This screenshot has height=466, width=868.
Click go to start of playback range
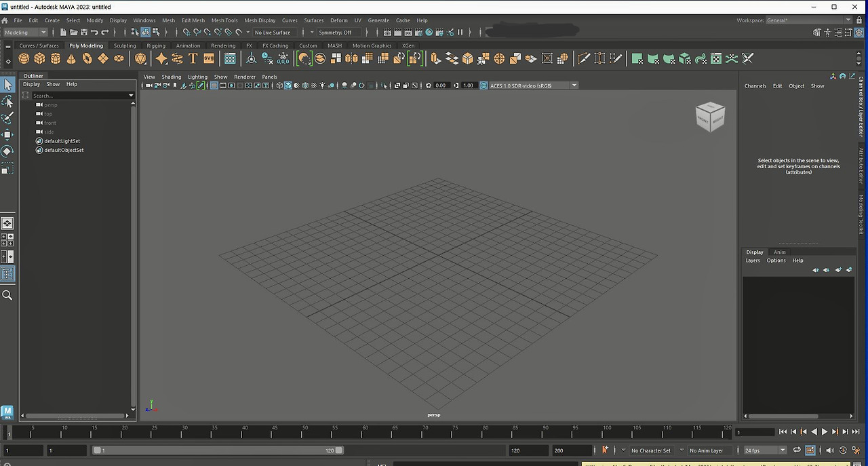(x=783, y=431)
